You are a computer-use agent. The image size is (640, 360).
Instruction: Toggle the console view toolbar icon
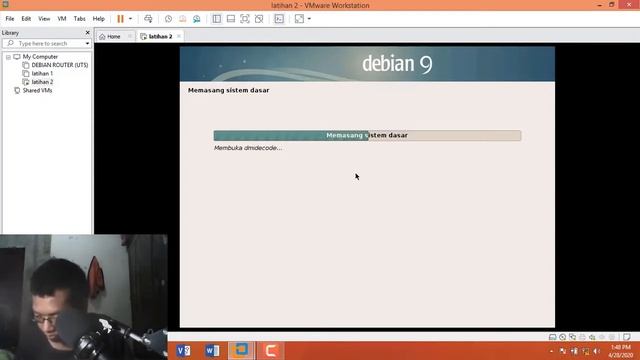click(x=279, y=19)
